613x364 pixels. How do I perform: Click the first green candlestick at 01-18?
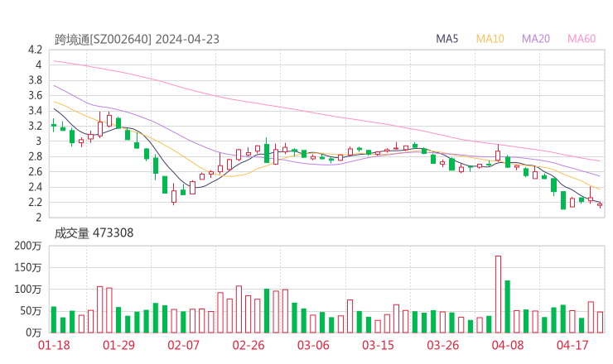point(54,125)
